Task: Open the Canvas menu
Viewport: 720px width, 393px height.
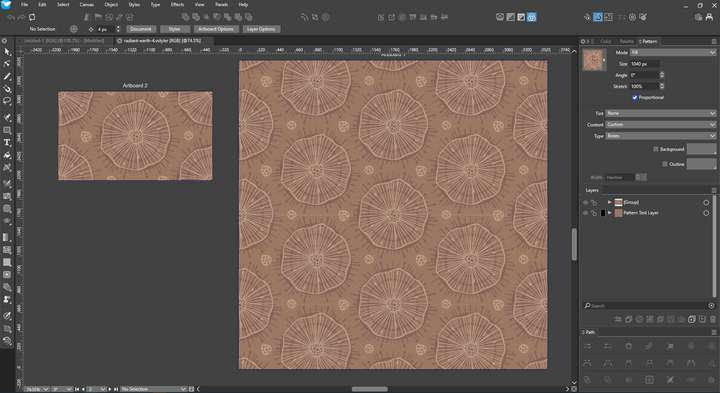Action: coord(87,5)
